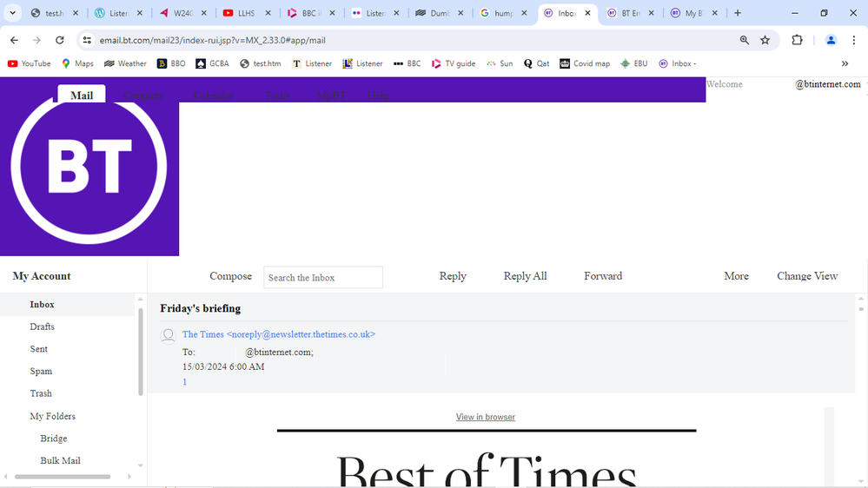Open the YouTube bookmark
Image resolution: width=868 pixels, height=488 pixels.
[x=29, y=63]
